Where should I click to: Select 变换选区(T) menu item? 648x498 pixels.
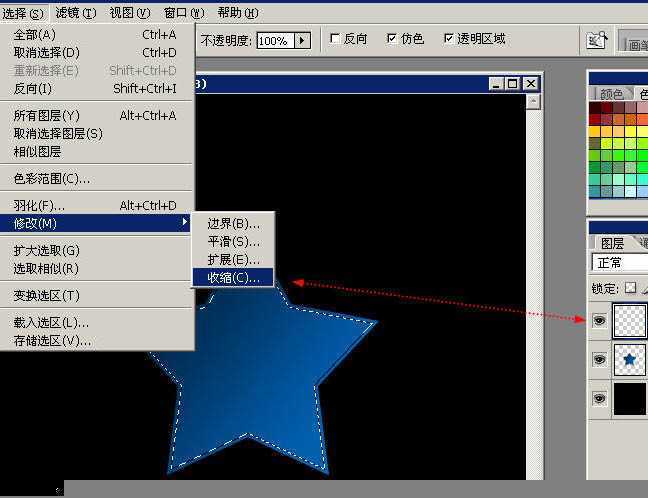[95, 295]
